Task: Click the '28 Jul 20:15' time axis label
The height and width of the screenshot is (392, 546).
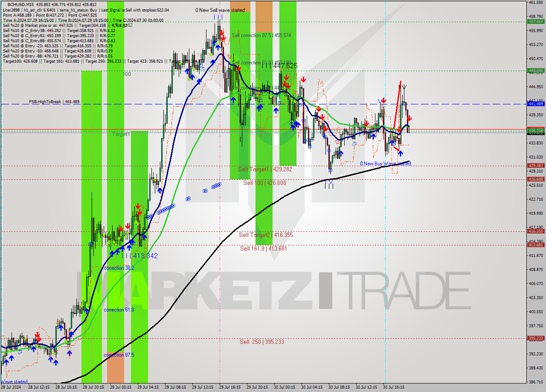Action: tap(94, 387)
